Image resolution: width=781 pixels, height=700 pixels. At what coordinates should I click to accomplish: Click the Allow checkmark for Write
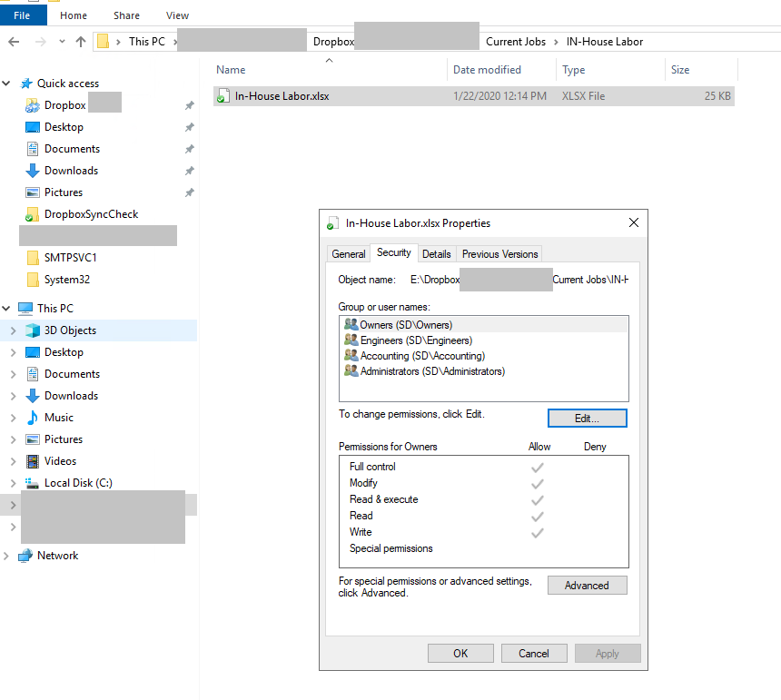tap(538, 532)
